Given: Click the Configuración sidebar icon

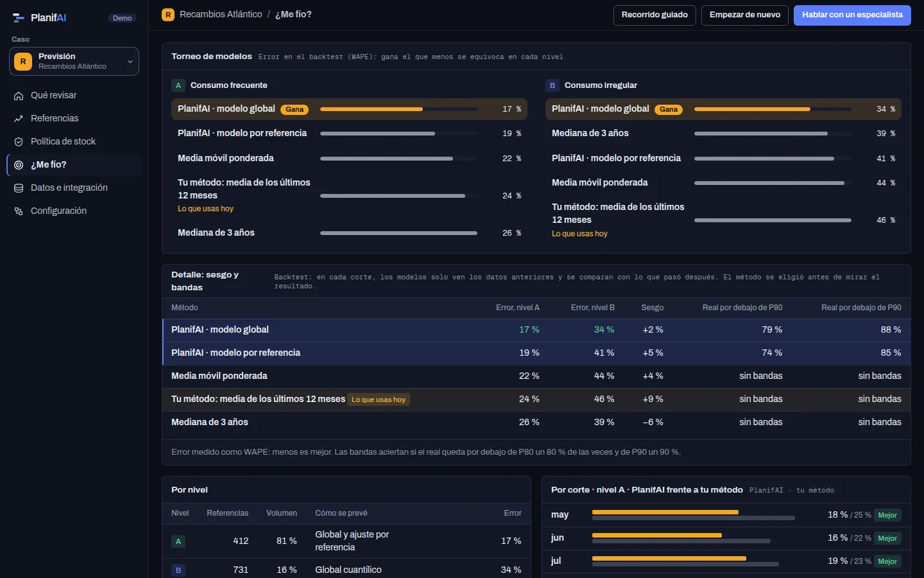Looking at the screenshot, I should point(19,211).
